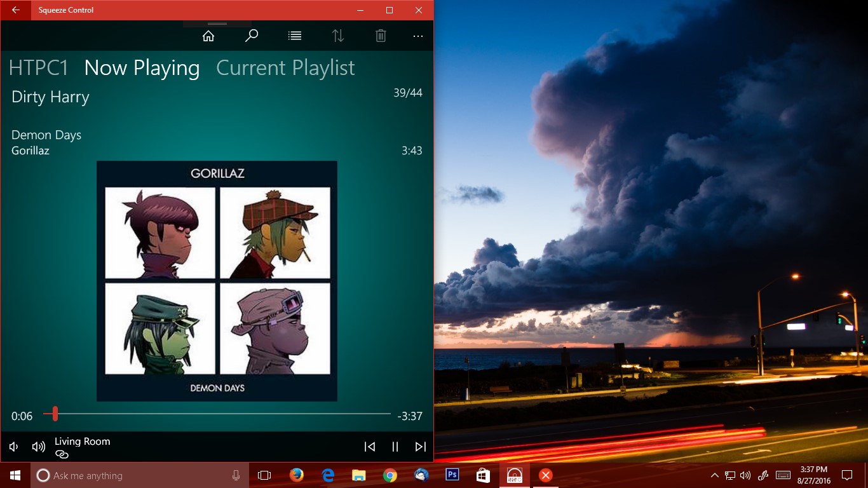The image size is (868, 488).
Task: Launch Photoshop from the taskbar
Action: (451, 475)
